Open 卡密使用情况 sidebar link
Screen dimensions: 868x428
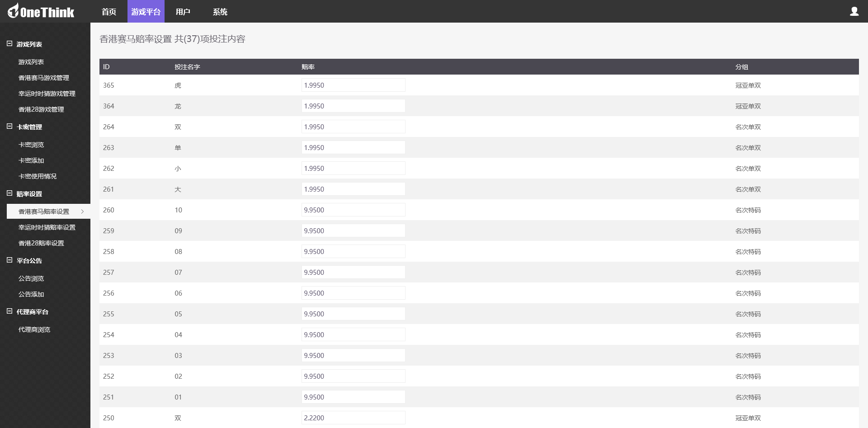coord(38,176)
